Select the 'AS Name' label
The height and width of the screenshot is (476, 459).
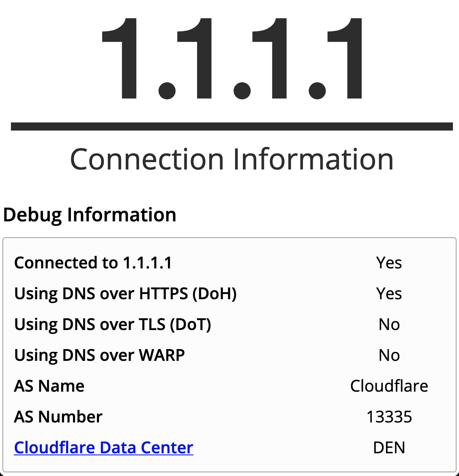[49, 386]
